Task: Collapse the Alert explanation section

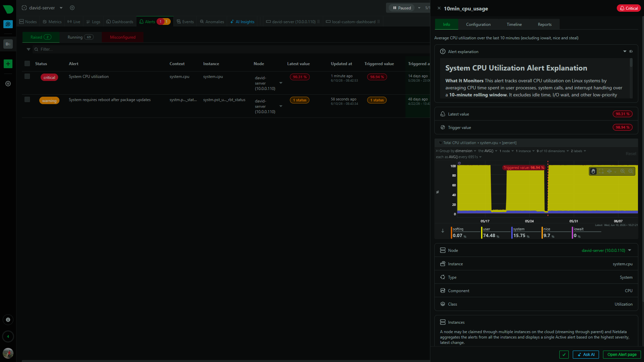Action: [x=625, y=51]
